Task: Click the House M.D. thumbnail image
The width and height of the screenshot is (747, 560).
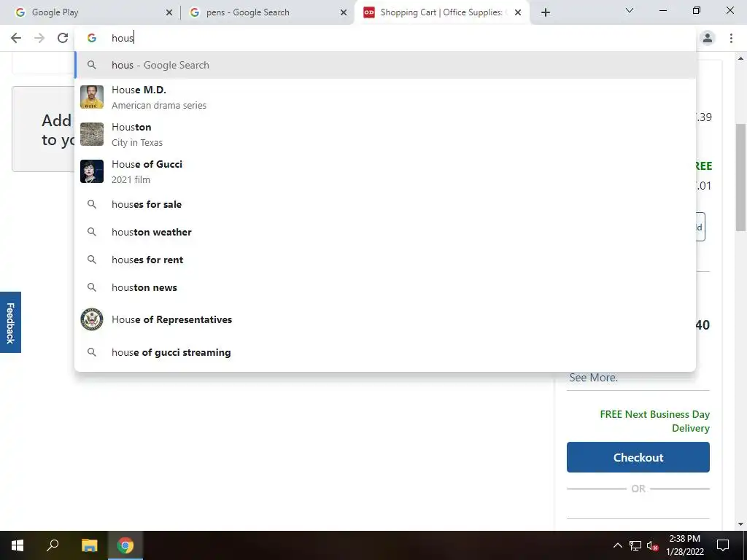Action: click(x=92, y=97)
